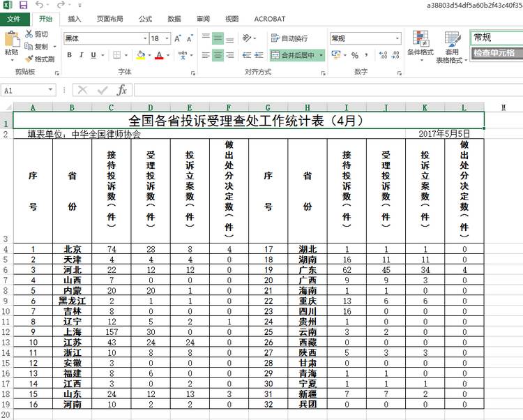This screenshot has height=420, width=523.
Task: Select the Format Painter brush
Action: [29, 59]
